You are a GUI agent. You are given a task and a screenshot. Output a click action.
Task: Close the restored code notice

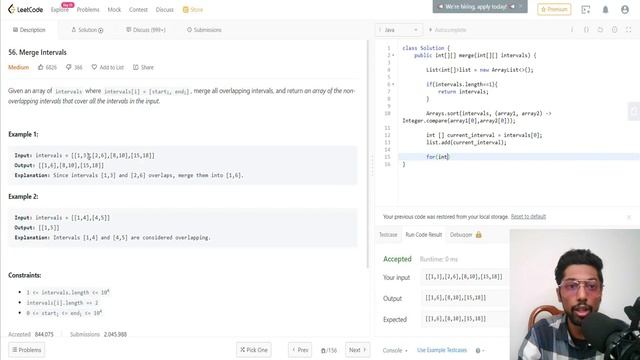[629, 217]
